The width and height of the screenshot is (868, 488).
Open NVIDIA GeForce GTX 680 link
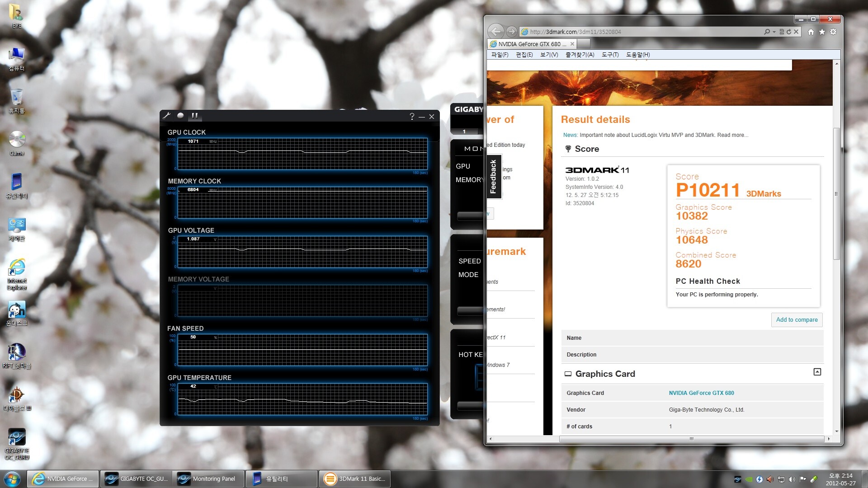pos(701,393)
